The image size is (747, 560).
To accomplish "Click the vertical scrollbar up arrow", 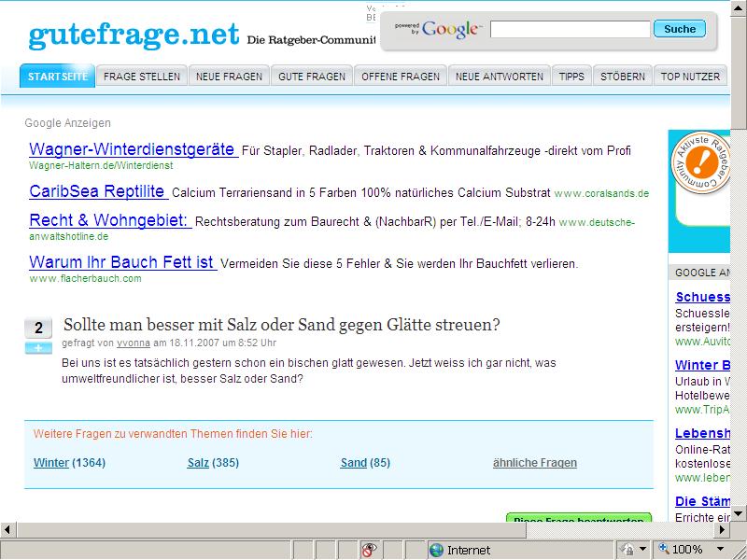I will pos(739,8).
